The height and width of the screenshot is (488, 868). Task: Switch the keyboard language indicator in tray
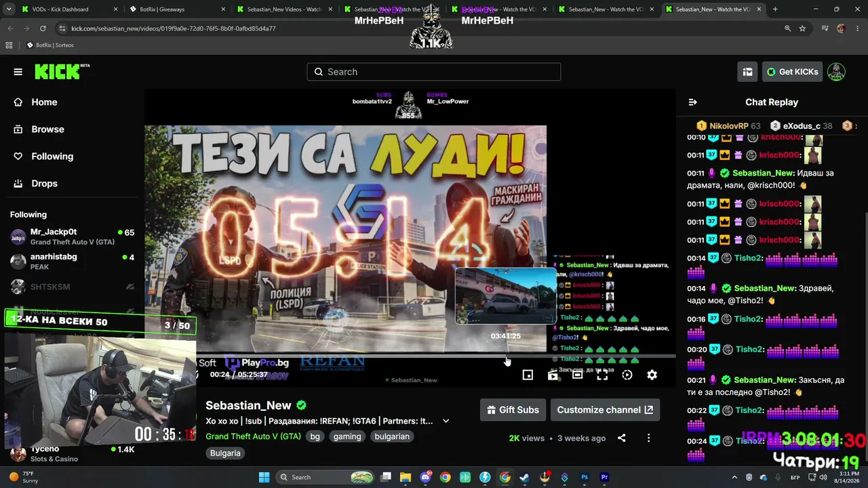(x=795, y=477)
